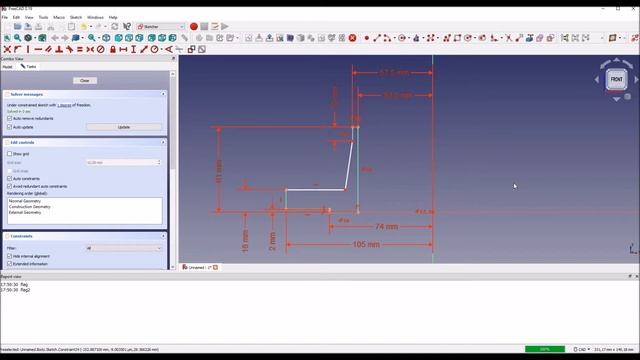Click the red leave sketch icon
Screen dimensions: 640x360
(352, 38)
